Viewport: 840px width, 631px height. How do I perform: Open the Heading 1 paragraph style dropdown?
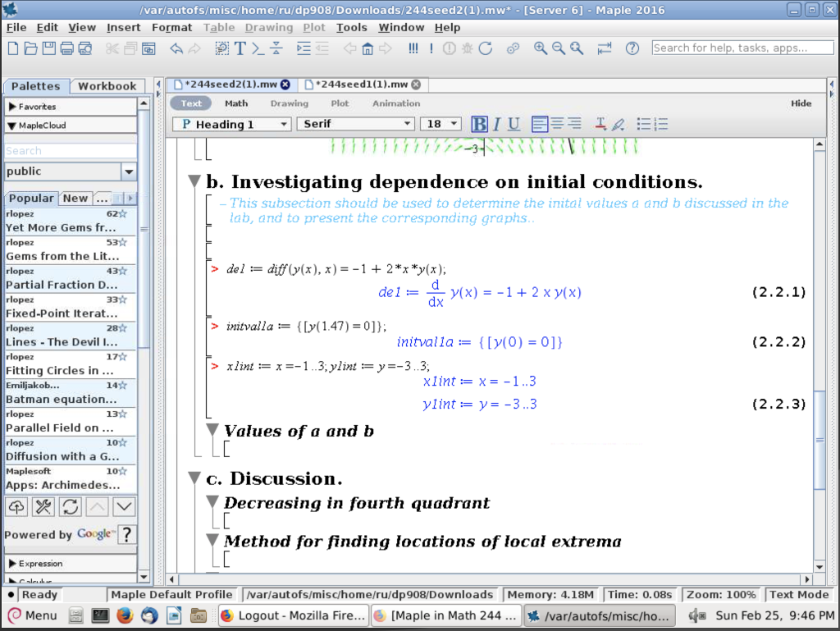(231, 124)
